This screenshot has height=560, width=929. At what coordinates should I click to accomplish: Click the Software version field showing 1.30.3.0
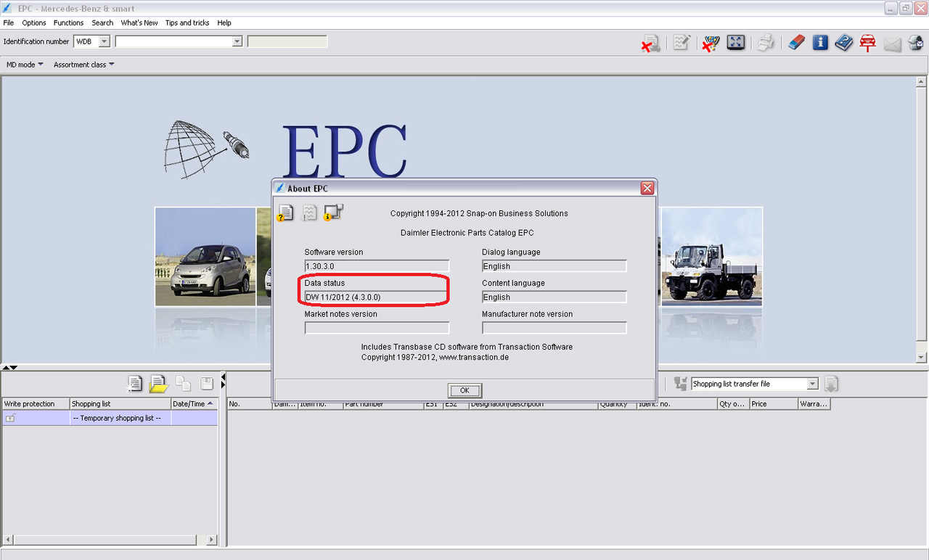point(377,266)
